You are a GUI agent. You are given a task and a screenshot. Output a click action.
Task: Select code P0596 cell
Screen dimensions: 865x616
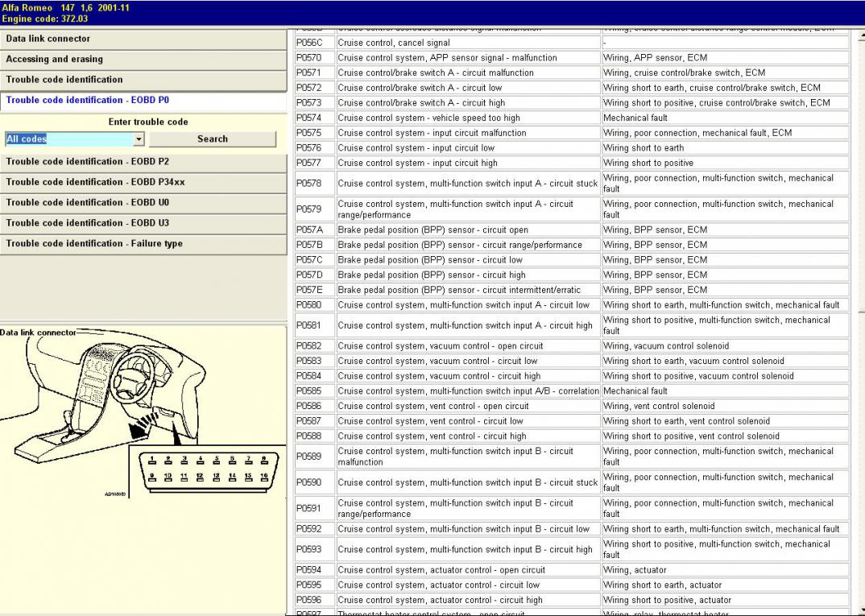(x=315, y=600)
